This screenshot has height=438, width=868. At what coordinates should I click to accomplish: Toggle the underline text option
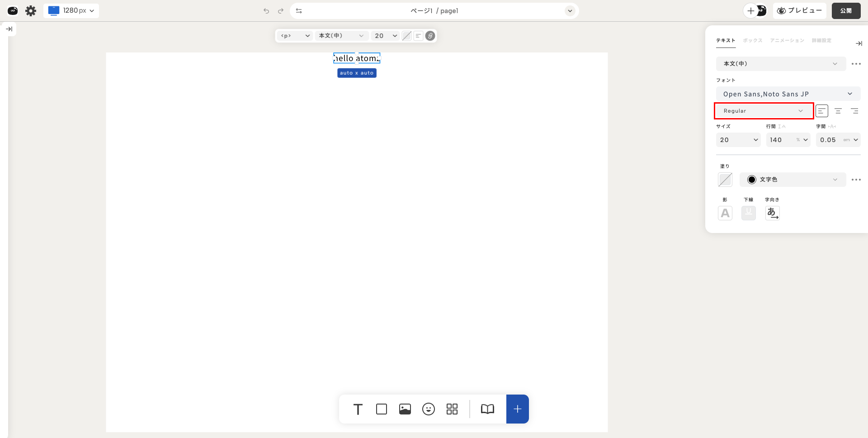749,213
